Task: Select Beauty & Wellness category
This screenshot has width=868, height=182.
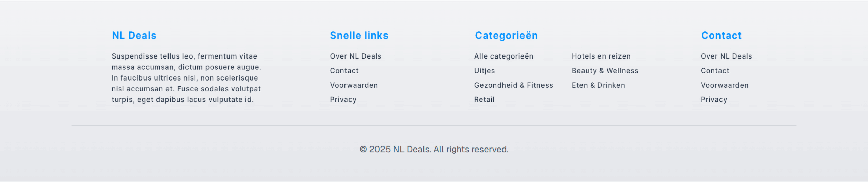Action: click(x=605, y=71)
